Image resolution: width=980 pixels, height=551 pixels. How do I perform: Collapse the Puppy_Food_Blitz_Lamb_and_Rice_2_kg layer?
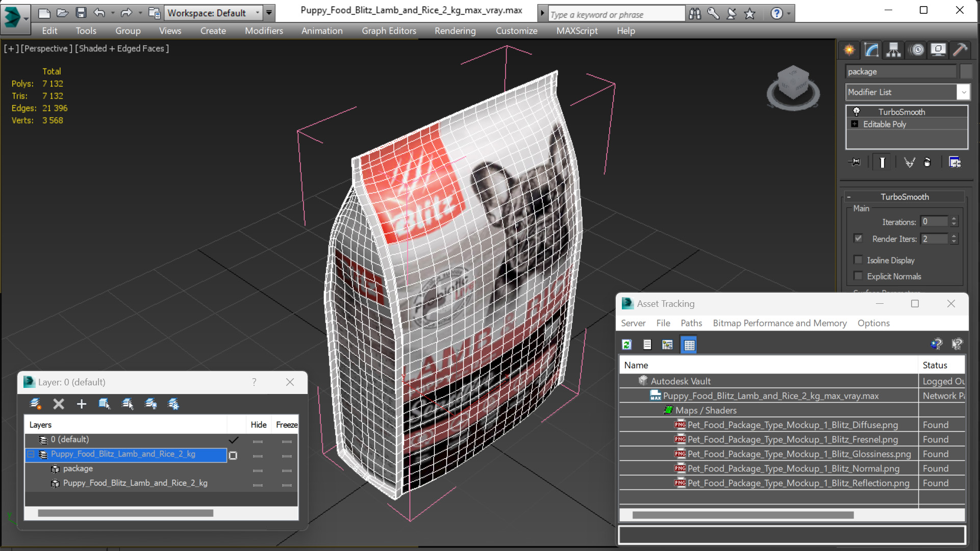point(31,454)
